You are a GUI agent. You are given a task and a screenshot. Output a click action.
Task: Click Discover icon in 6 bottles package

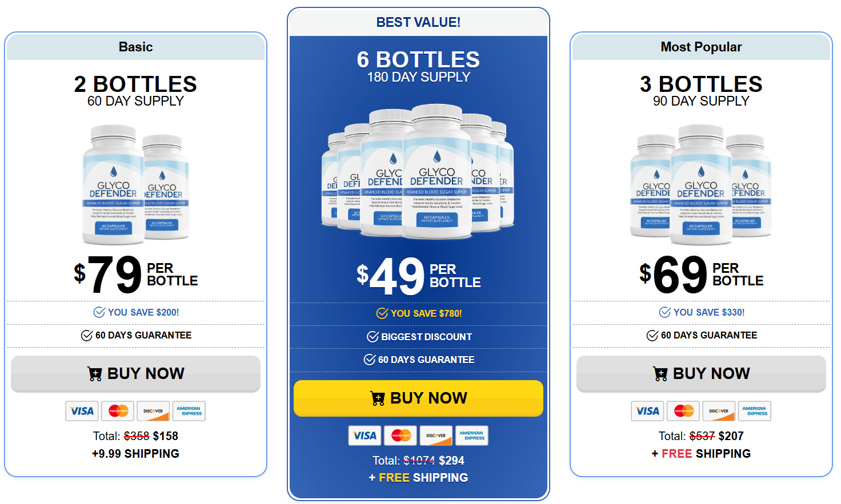pos(436,436)
